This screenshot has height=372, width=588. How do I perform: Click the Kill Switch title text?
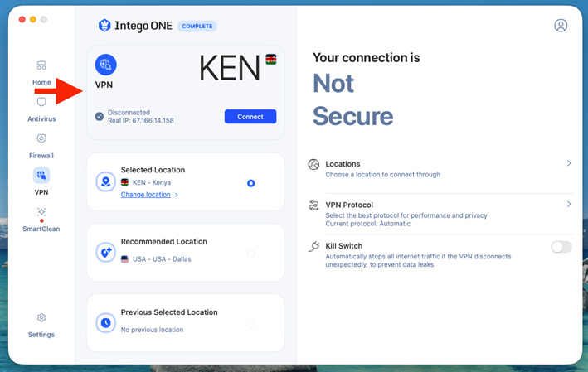(344, 246)
